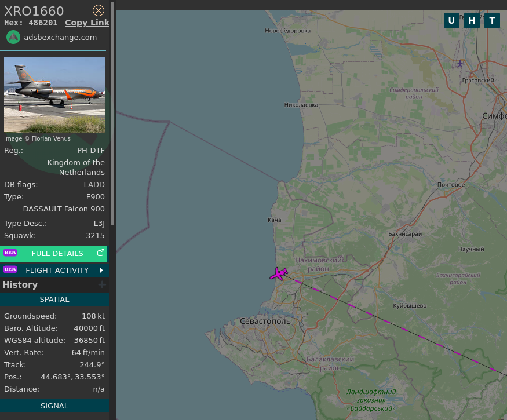Click the Бахчисарай label on map

click(x=405, y=234)
